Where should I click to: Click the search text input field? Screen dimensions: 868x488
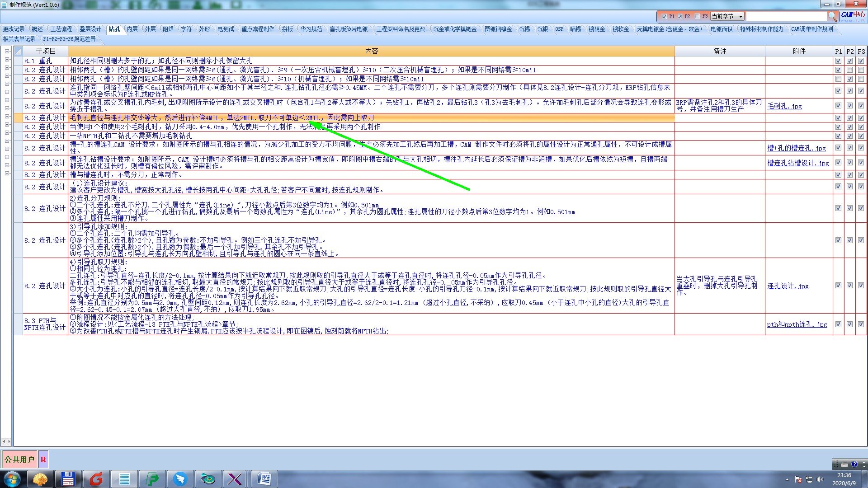point(786,16)
